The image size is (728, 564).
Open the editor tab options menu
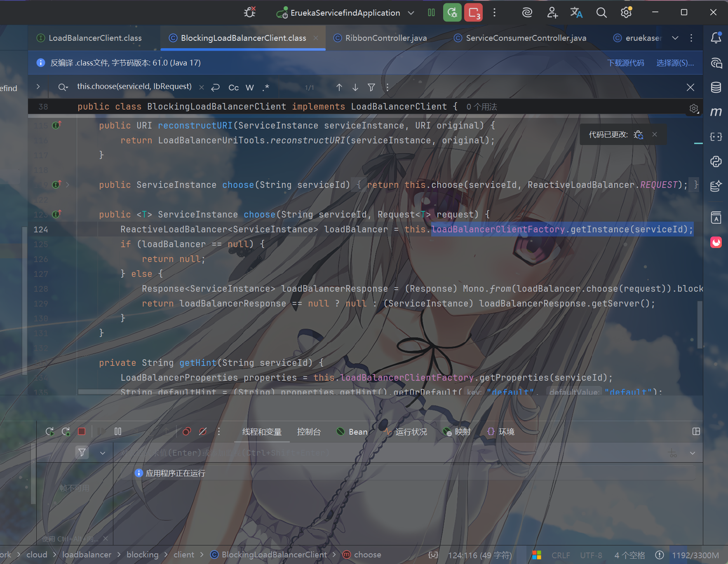tap(691, 38)
